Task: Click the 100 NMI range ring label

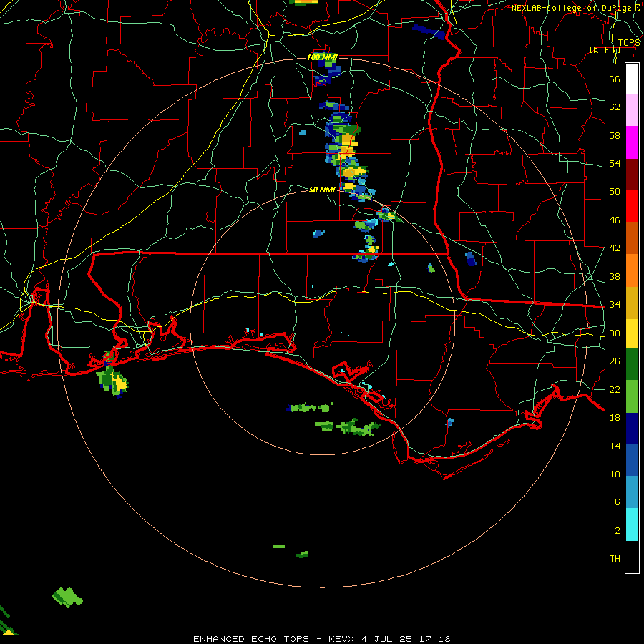Action: [x=322, y=57]
